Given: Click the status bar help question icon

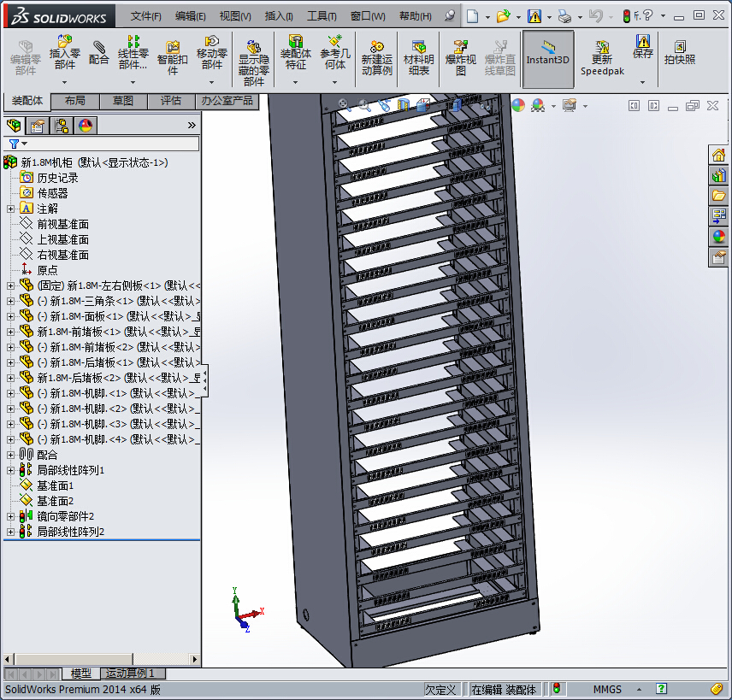Looking at the screenshot, I should 662,689.
